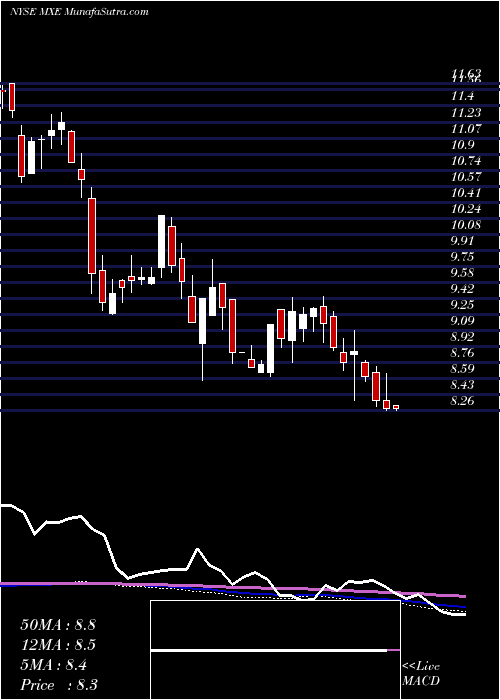The image size is (500, 700).
Task: Click the 8.26 price axis label
Action: point(462,401)
